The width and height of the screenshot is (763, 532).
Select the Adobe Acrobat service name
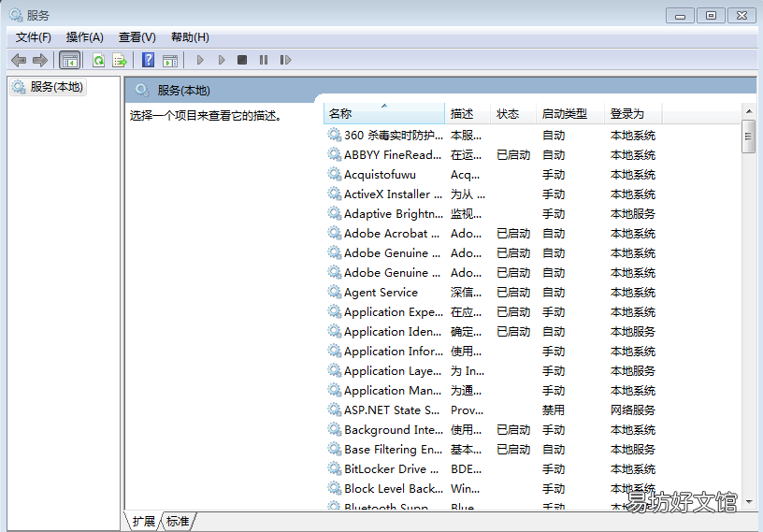click(x=392, y=234)
